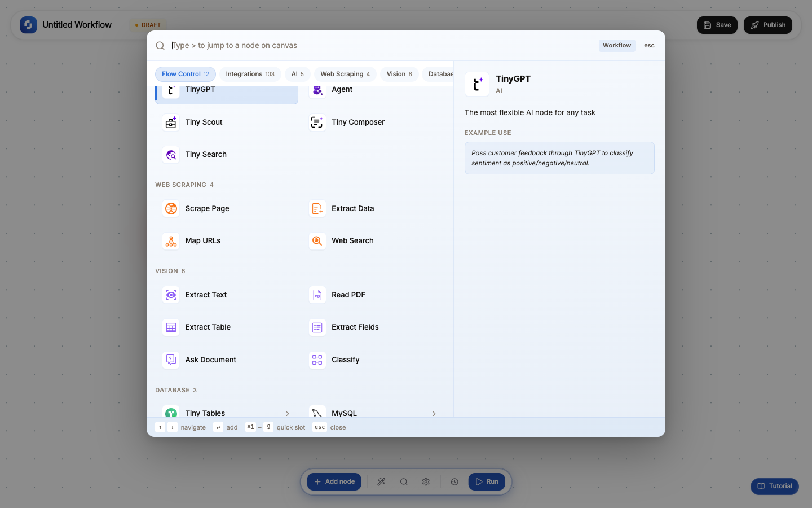Open settings gear in bottom toolbar
Image resolution: width=812 pixels, height=508 pixels.
coord(426,482)
